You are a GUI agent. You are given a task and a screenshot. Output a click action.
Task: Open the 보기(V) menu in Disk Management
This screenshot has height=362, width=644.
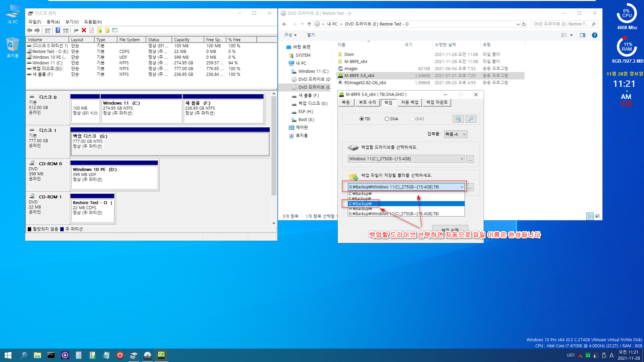(72, 22)
